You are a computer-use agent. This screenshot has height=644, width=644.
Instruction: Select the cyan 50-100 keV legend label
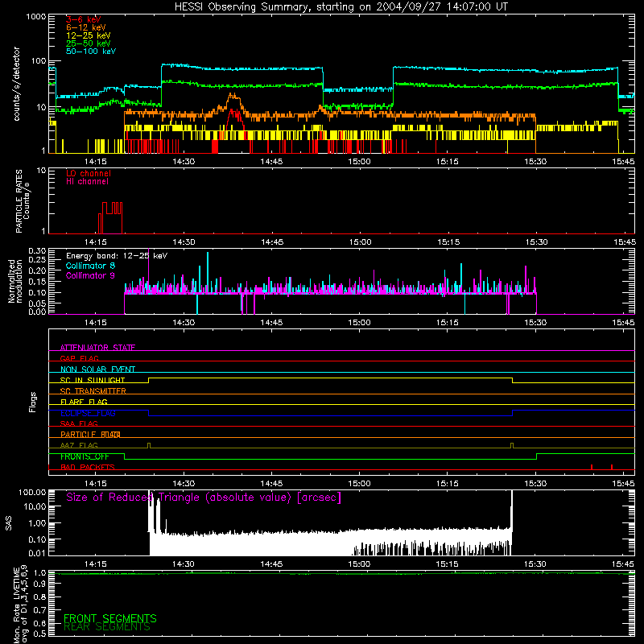point(91,52)
